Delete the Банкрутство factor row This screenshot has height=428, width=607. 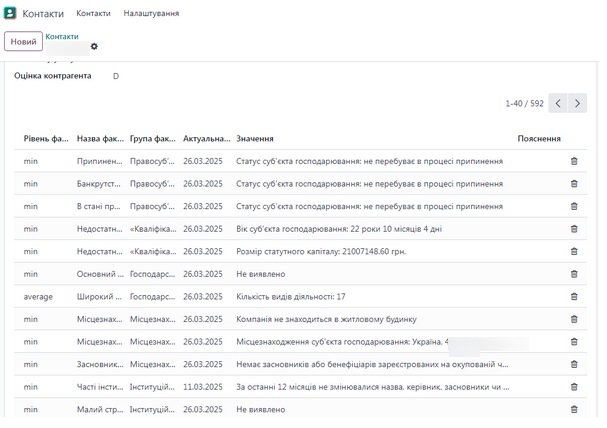574,183
